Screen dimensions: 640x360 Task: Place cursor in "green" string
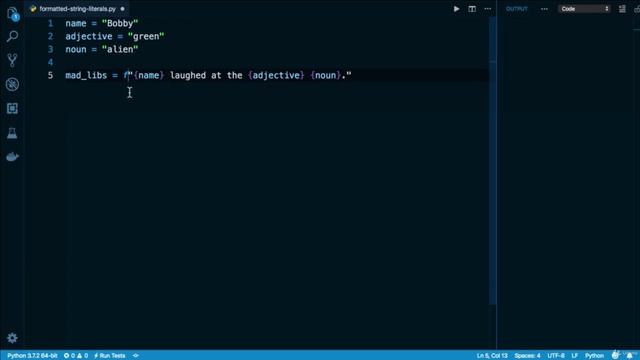click(x=146, y=36)
